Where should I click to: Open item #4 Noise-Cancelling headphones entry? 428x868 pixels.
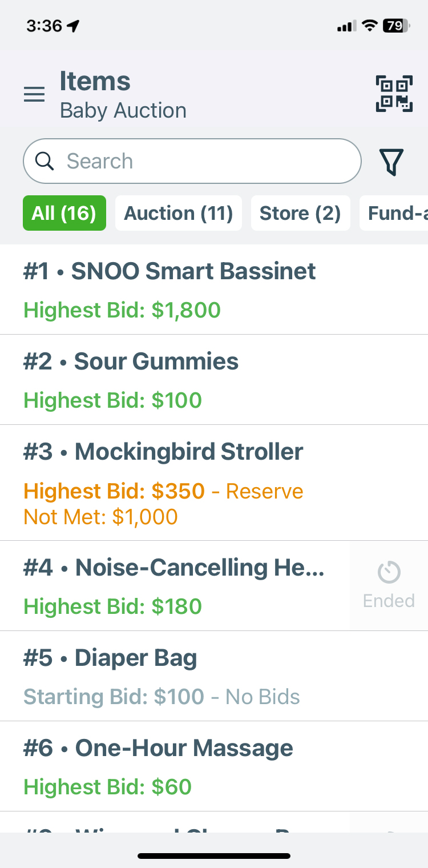[x=175, y=586]
